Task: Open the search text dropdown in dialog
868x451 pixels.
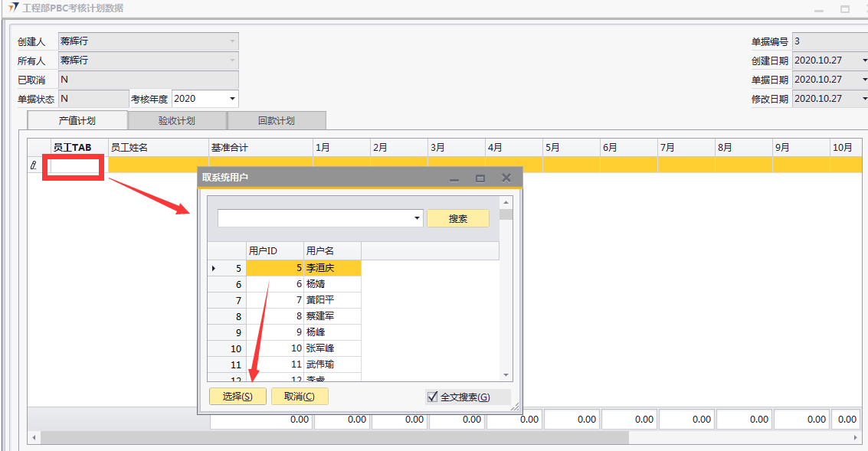Action: (x=418, y=218)
